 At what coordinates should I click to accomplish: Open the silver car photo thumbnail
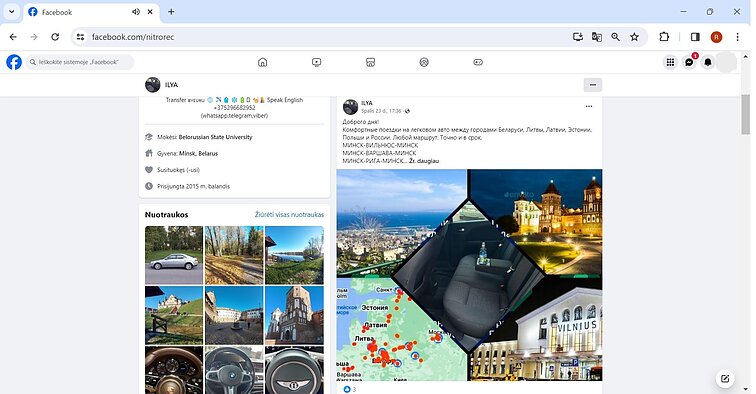[x=174, y=255]
